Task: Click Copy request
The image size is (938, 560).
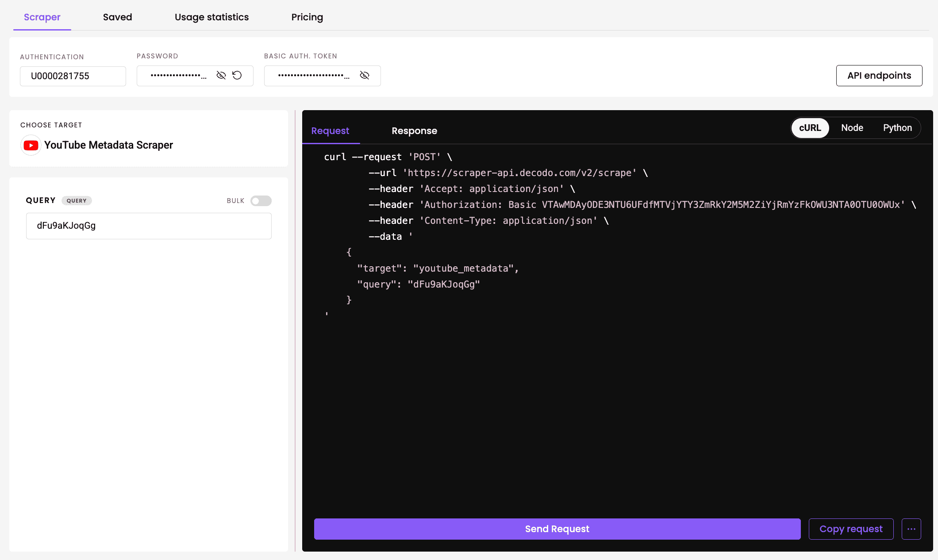Action: point(851,529)
